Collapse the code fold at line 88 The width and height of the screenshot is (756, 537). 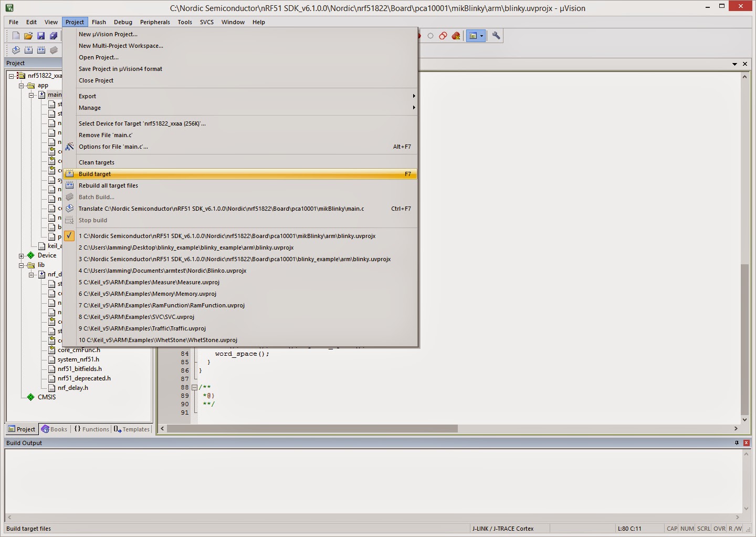point(194,387)
